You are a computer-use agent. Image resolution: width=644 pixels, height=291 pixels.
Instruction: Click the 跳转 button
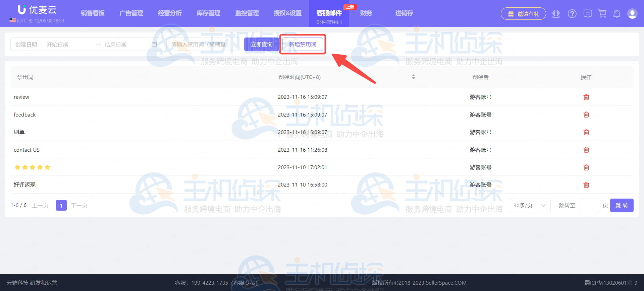tap(622, 205)
